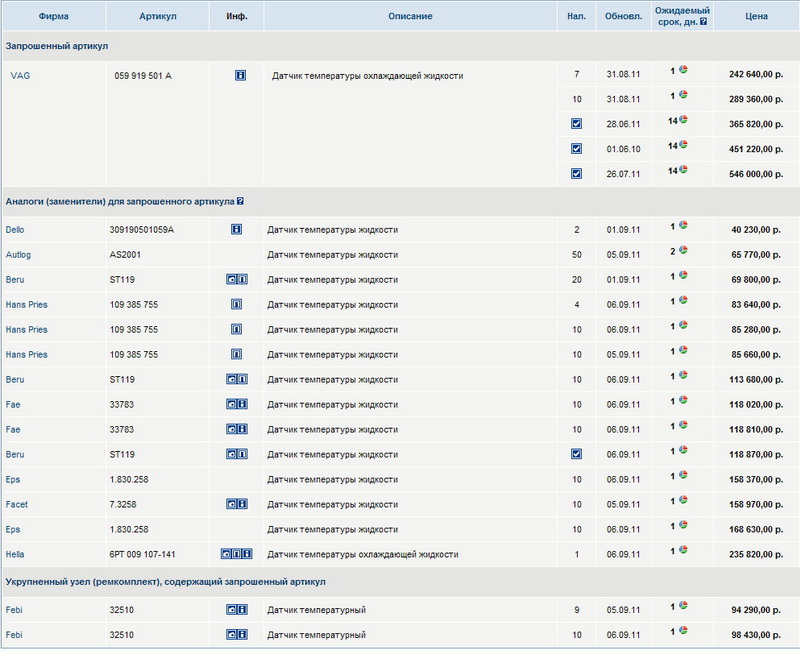
Task: Click Укрупненный узел (ремкомплект) section heading
Action: pyautogui.click(x=165, y=582)
